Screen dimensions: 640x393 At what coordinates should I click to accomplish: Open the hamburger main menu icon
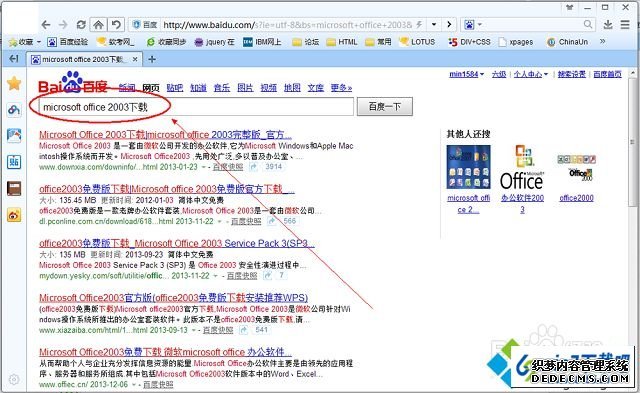click(x=625, y=25)
